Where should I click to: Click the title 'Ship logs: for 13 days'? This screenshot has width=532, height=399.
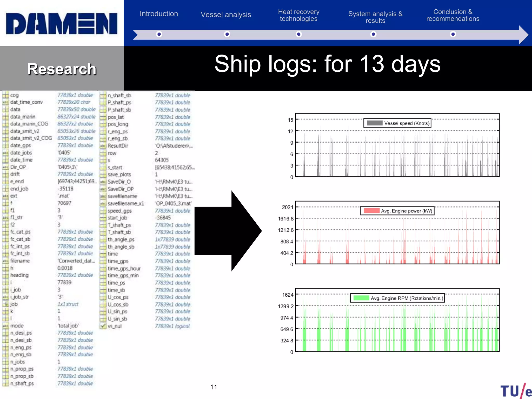point(327,64)
